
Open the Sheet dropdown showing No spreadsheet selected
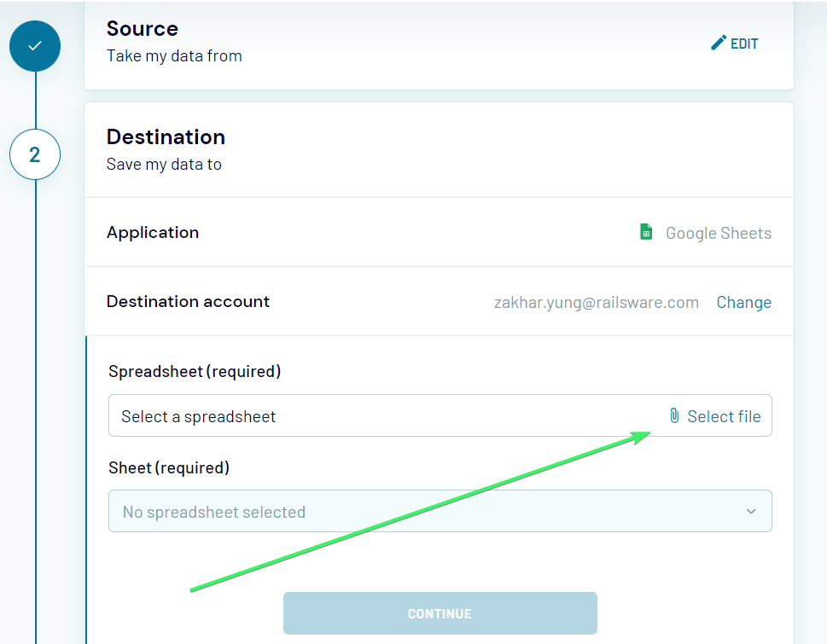[440, 511]
